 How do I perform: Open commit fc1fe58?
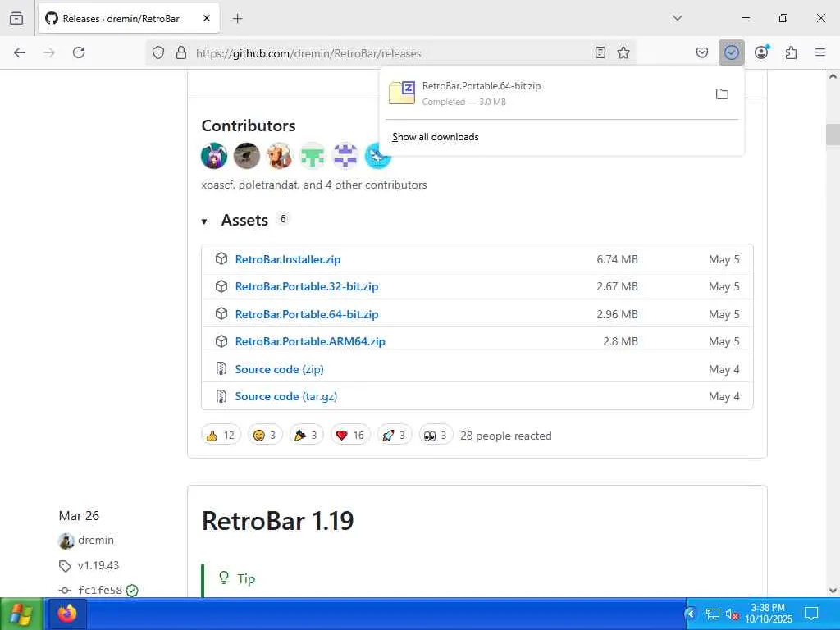click(99, 591)
